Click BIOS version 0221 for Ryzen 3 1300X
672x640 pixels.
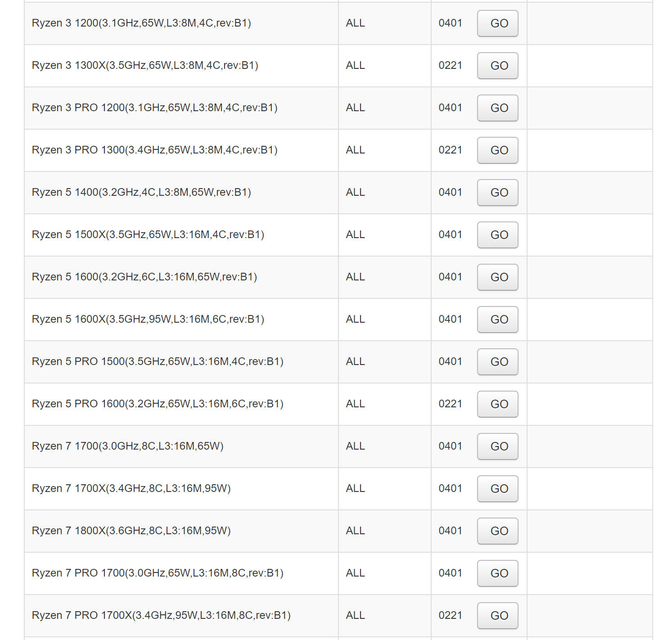click(450, 65)
